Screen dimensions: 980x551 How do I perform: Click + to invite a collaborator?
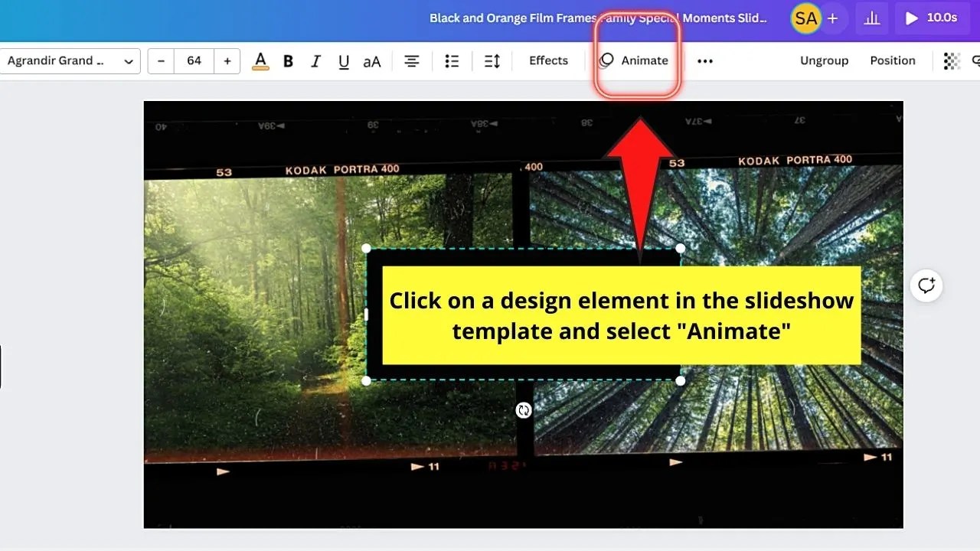pyautogui.click(x=833, y=18)
